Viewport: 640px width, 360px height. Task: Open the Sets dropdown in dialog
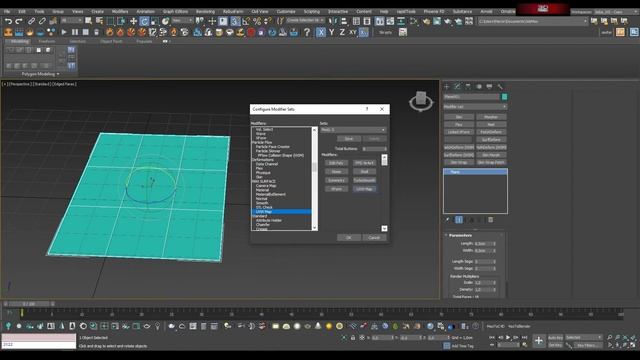pyautogui.click(x=353, y=130)
